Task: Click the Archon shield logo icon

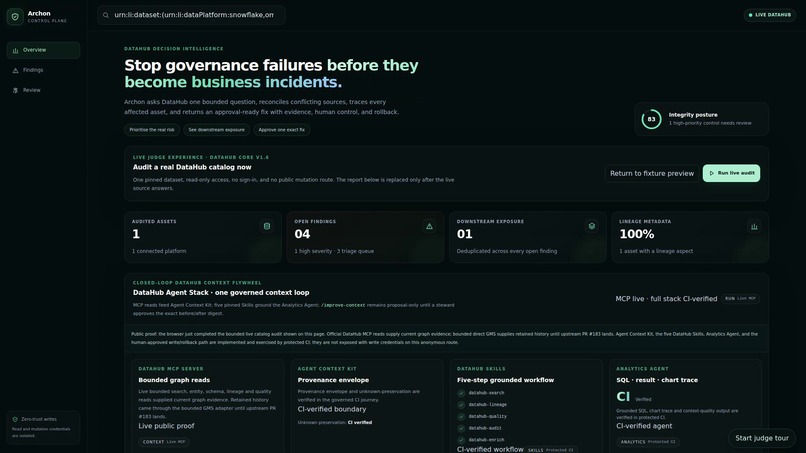Action: click(15, 16)
